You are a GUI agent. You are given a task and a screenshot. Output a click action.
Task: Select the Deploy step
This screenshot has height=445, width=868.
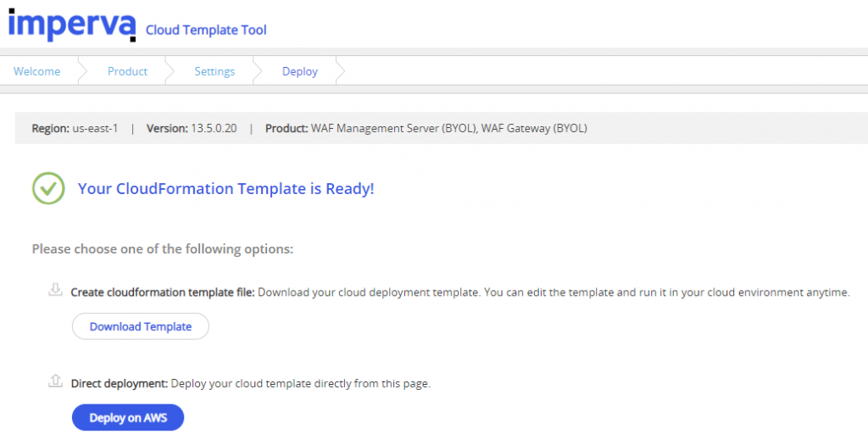click(x=300, y=71)
